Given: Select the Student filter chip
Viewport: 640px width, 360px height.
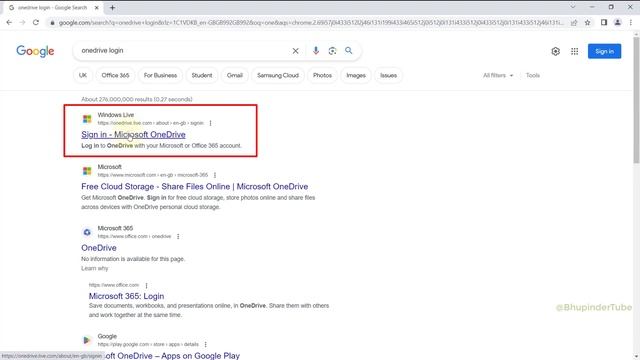Looking at the screenshot, I should [202, 76].
